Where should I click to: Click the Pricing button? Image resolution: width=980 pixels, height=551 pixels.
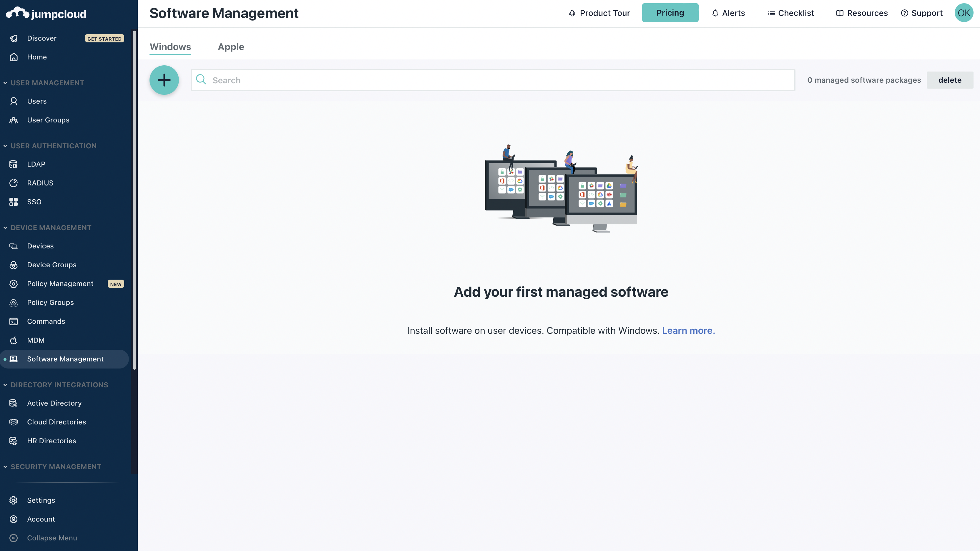(670, 13)
